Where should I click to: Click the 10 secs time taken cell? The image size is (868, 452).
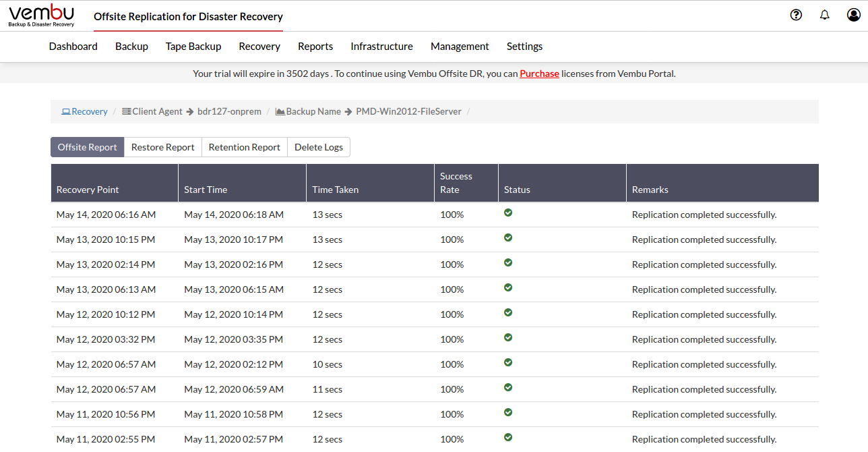tap(328, 364)
